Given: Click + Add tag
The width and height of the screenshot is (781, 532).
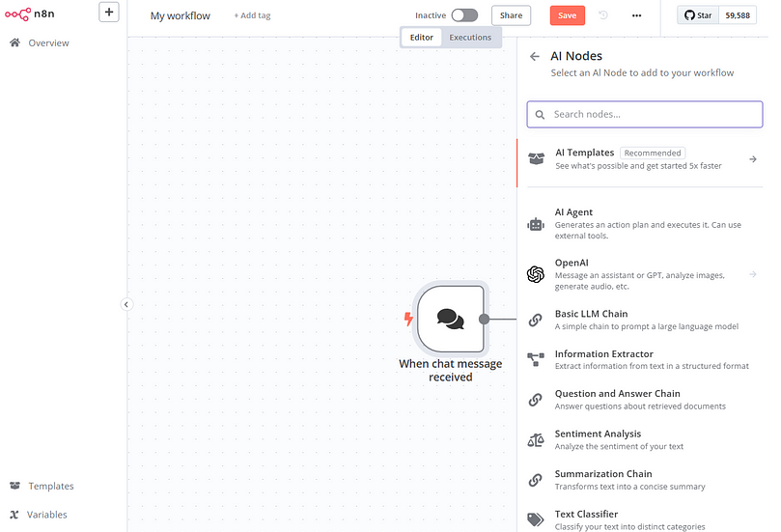Looking at the screenshot, I should point(253,15).
